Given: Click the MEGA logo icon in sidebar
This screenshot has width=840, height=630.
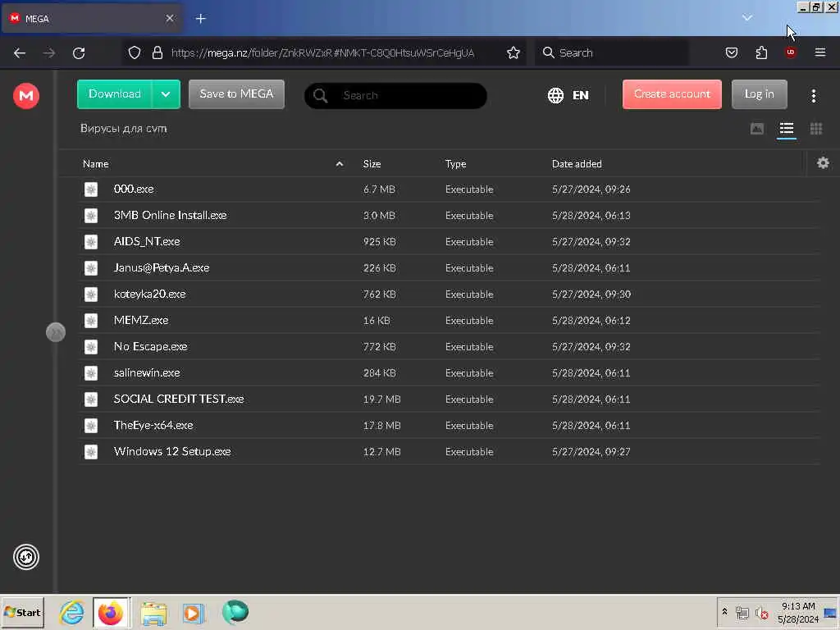Looking at the screenshot, I should [25, 96].
